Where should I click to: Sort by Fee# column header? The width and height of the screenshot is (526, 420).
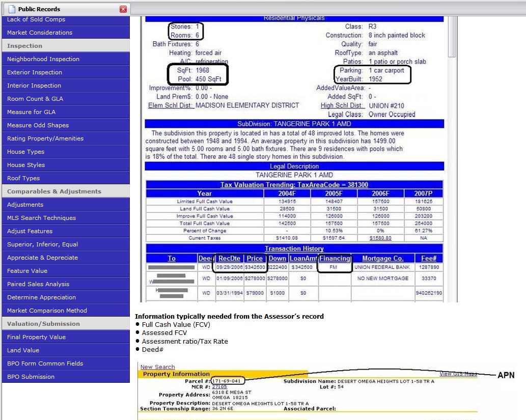coord(429,258)
